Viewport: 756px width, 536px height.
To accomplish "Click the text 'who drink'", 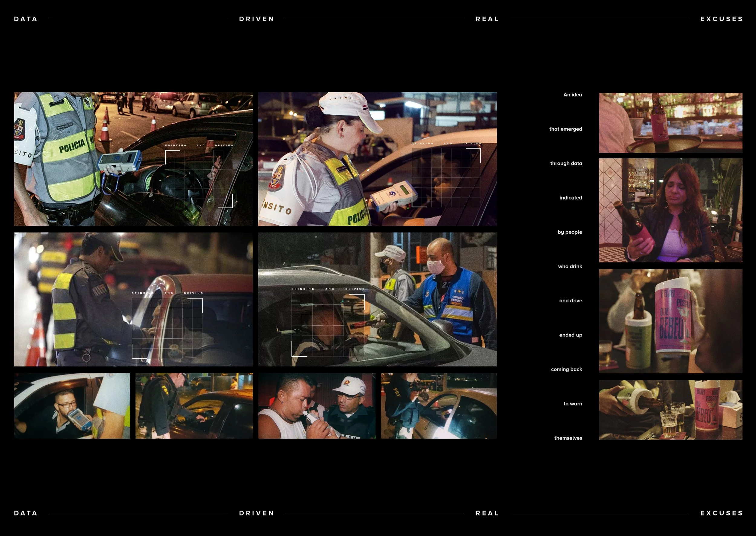I will pyautogui.click(x=570, y=266).
